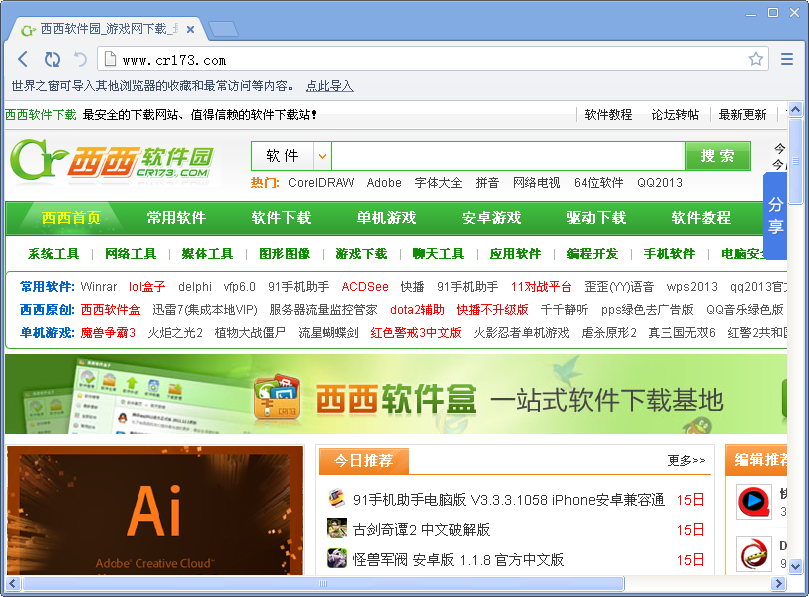Viewport: 809px width, 597px height.
Task: Click the scroll up arrow of the vertical scrollbar
Action: coord(795,109)
